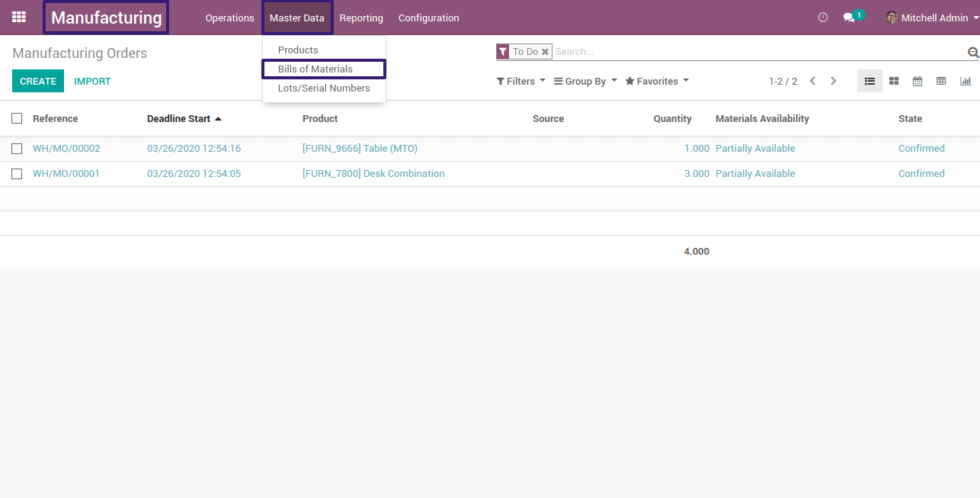Click into the Search field
This screenshot has height=498, width=980.
(x=758, y=52)
